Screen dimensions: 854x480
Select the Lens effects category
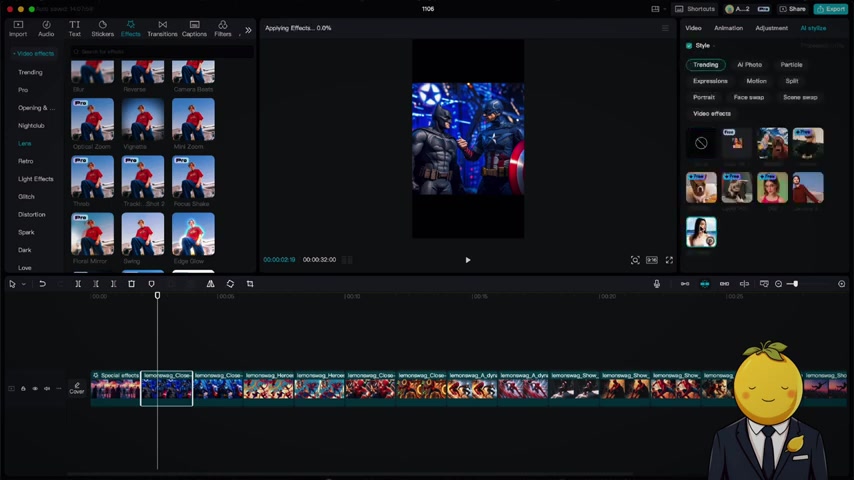coord(25,143)
